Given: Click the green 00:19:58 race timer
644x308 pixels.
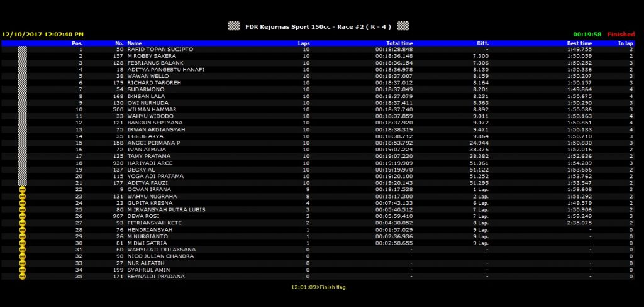Looking at the screenshot, I should point(587,35).
